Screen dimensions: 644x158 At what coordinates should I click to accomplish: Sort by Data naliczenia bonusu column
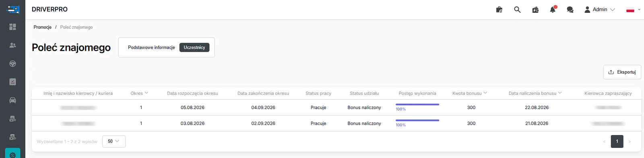(x=535, y=93)
